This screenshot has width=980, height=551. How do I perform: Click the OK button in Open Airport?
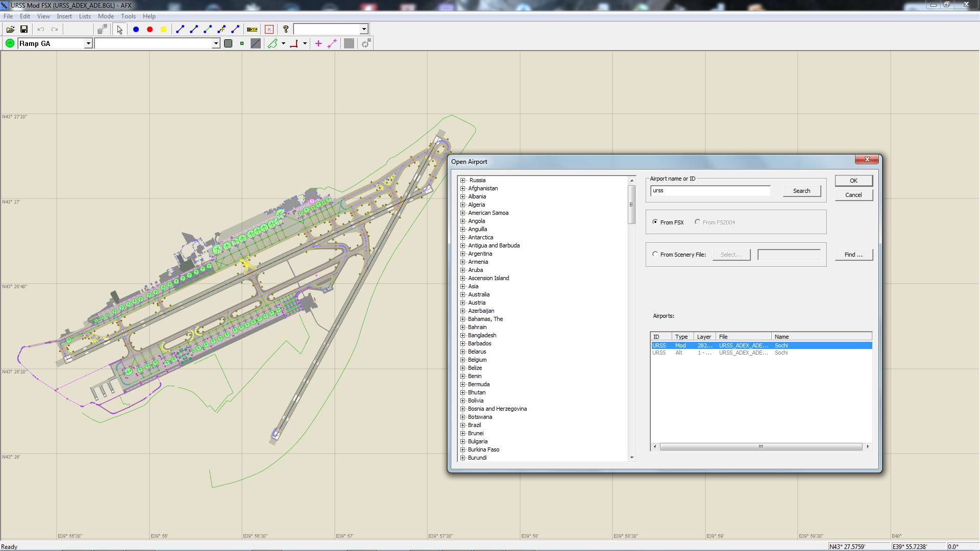853,181
